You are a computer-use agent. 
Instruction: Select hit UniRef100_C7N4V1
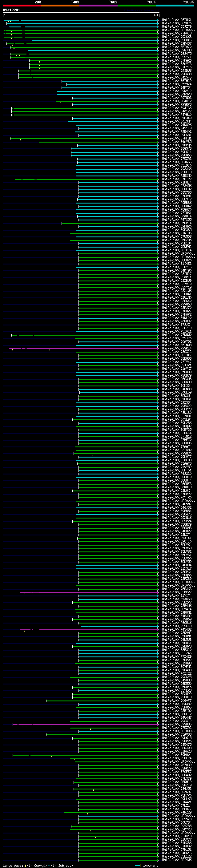coord(177,802)
